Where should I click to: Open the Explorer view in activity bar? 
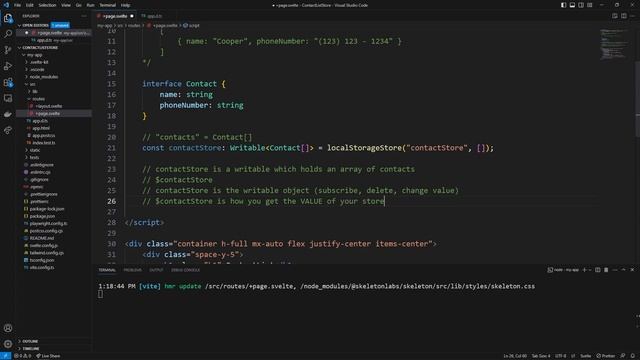8,18
